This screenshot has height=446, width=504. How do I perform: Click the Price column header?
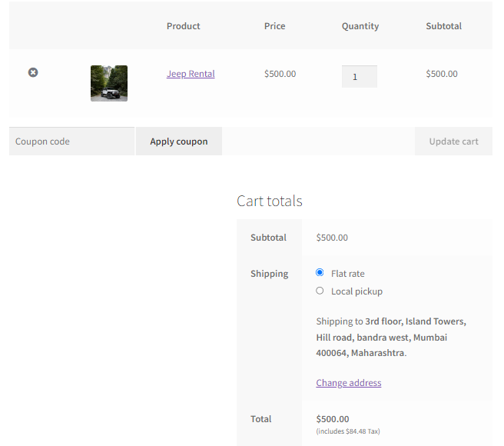[x=275, y=26]
